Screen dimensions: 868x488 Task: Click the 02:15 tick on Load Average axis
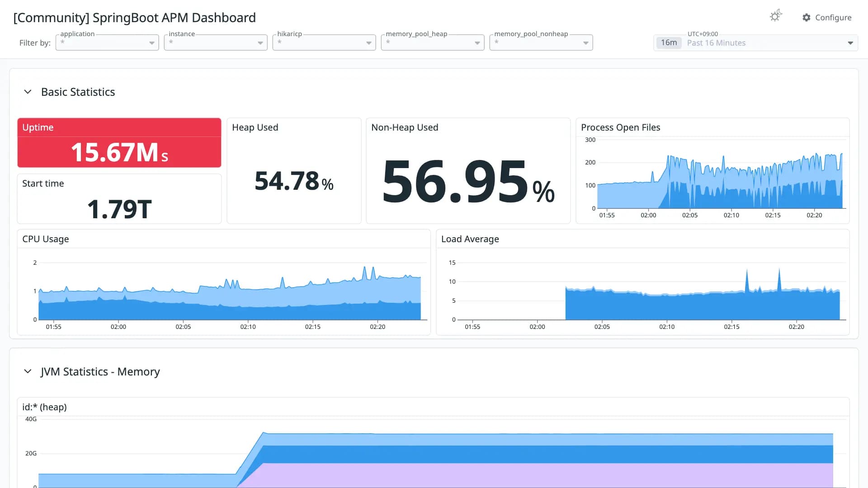(x=731, y=327)
